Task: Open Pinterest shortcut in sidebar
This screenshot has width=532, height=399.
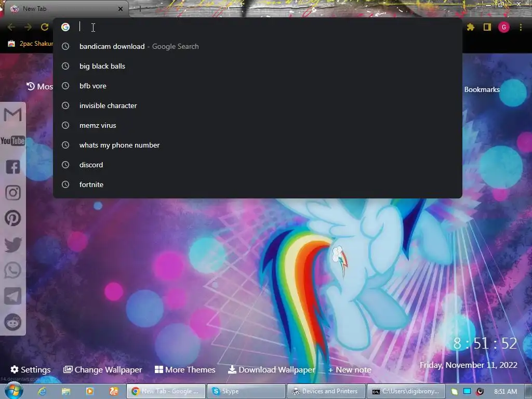Action: (x=12, y=218)
